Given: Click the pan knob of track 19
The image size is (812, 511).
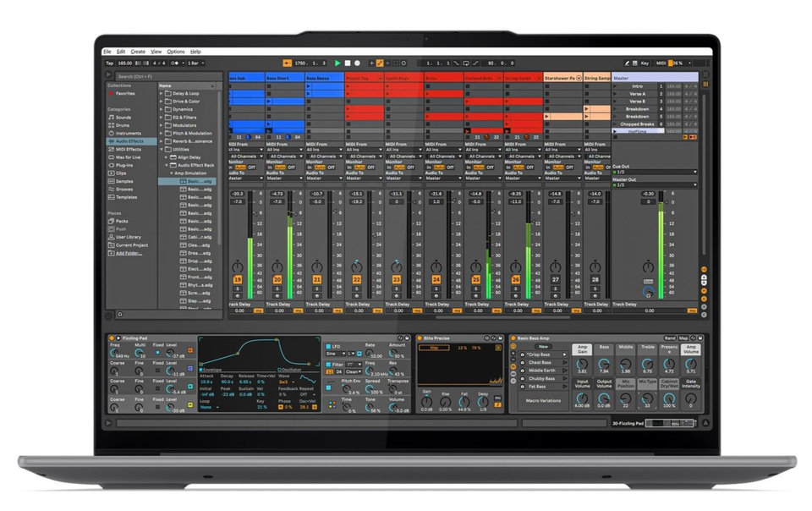Looking at the screenshot, I should 237,266.
